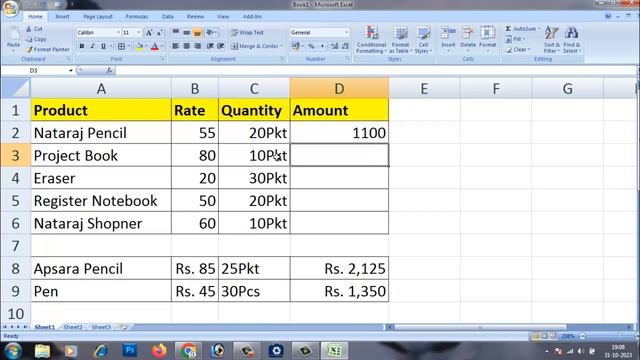Switch to the Insert ribbon tab
The image size is (640, 360).
[x=62, y=17]
